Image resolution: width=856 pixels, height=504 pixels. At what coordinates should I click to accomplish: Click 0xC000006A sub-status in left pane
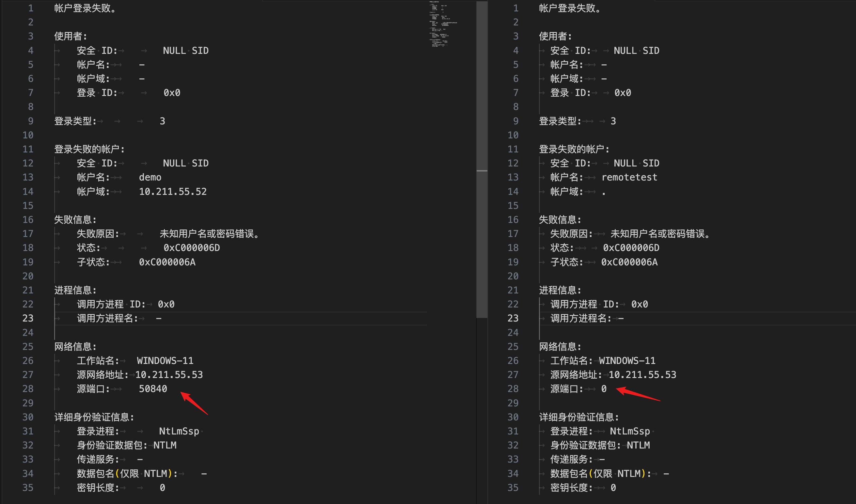(x=167, y=262)
